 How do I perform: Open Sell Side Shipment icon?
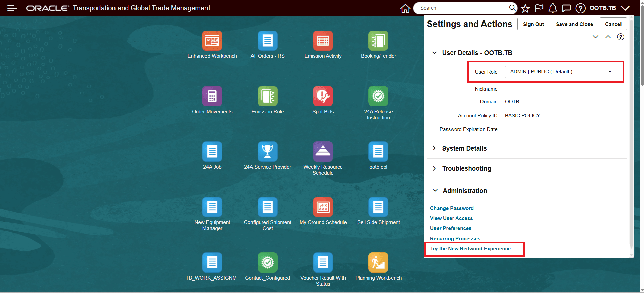(x=378, y=207)
